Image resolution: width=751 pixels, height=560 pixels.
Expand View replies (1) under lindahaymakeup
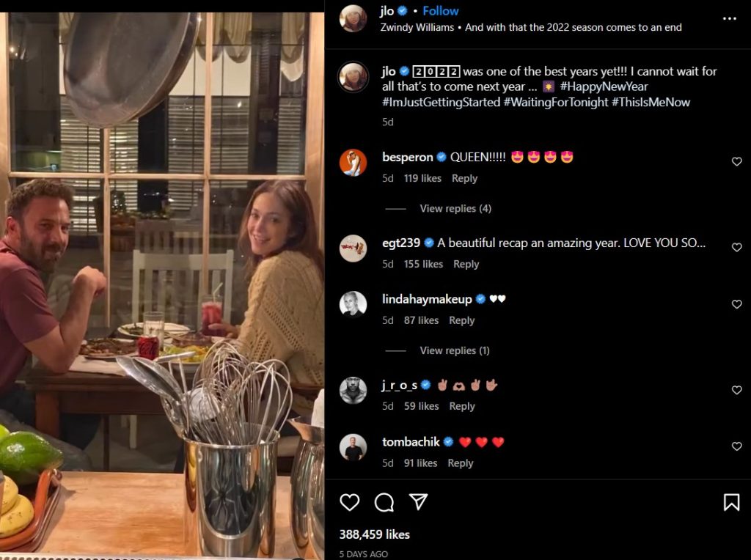coord(454,350)
